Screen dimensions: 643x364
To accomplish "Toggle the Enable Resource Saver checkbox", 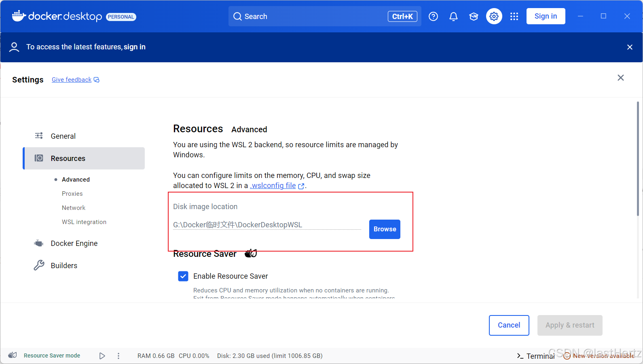I will 183,276.
